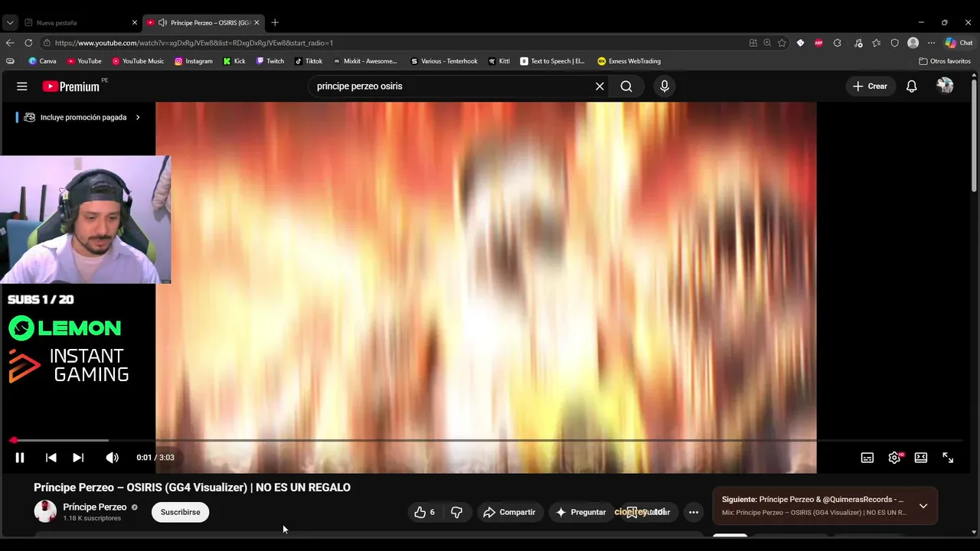
Task: Reload the current page
Action: [28, 43]
